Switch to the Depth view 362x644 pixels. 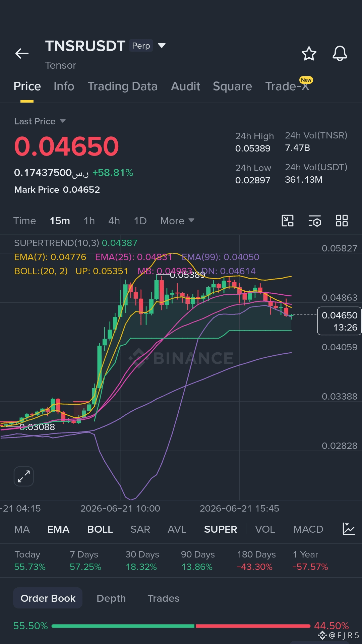pos(111,598)
